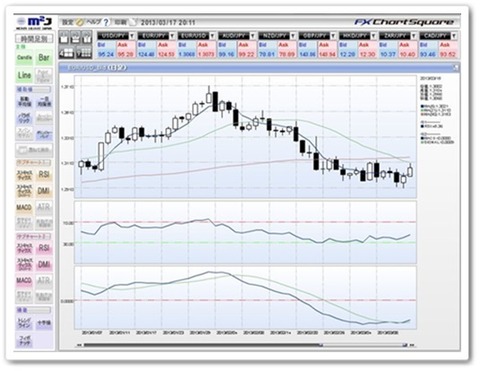Select the second chart layout icon
The image size is (480, 371).
click(75, 37)
